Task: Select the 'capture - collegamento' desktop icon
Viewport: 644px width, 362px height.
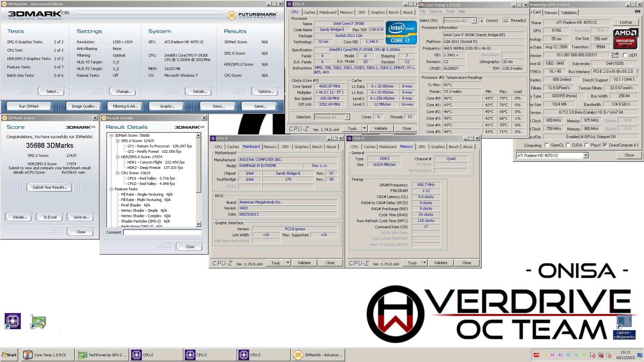Action: pyautogui.click(x=624, y=327)
